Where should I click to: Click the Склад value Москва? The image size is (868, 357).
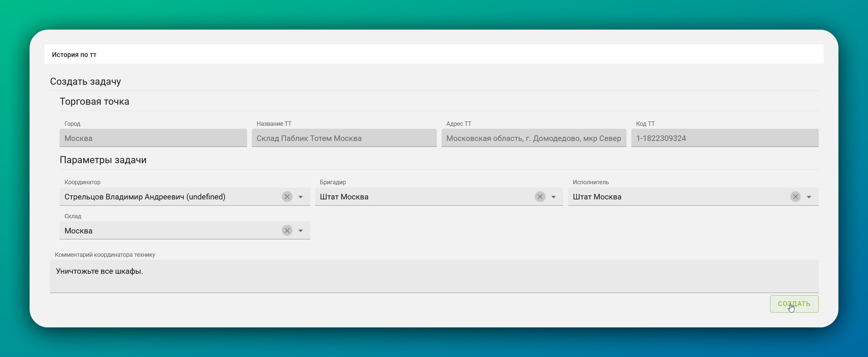(78, 231)
